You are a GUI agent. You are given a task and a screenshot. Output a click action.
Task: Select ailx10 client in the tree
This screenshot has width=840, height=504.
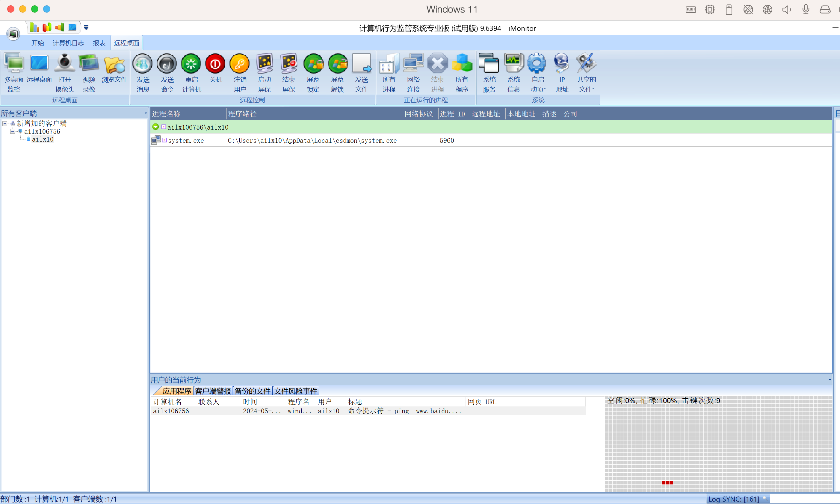pyautogui.click(x=43, y=139)
